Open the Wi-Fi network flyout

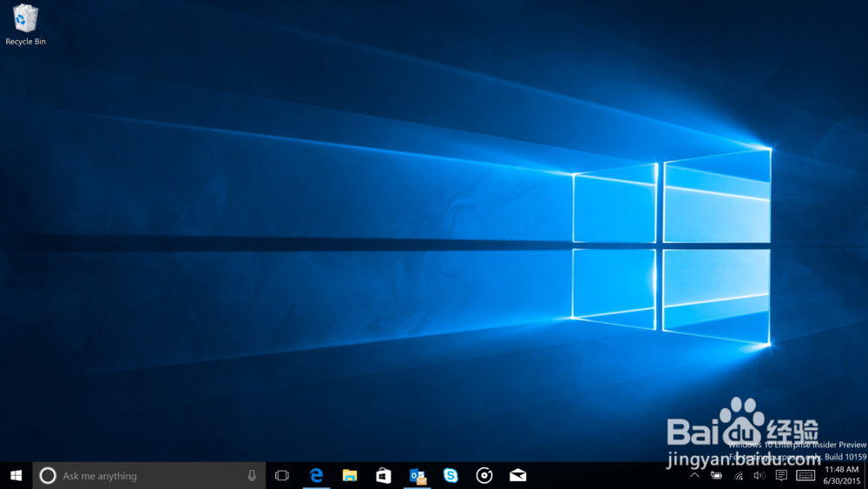coord(739,476)
